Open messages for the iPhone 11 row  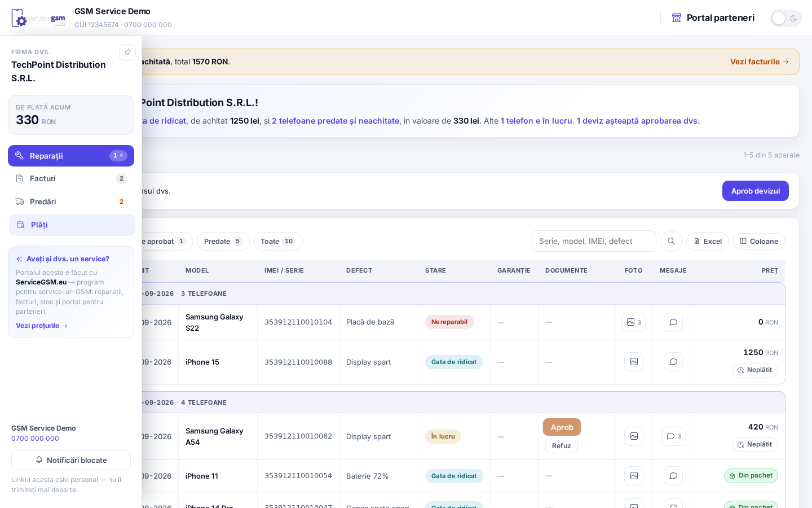(x=673, y=476)
